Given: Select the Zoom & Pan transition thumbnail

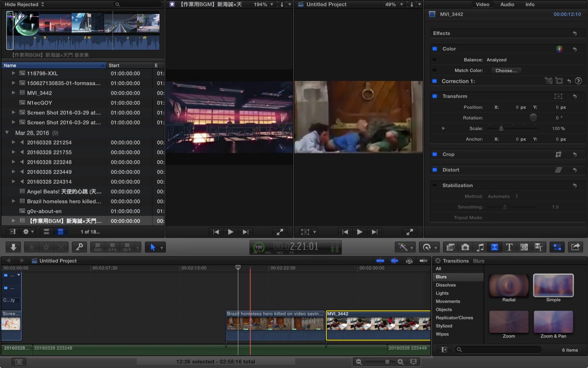Looking at the screenshot, I should click(553, 322).
